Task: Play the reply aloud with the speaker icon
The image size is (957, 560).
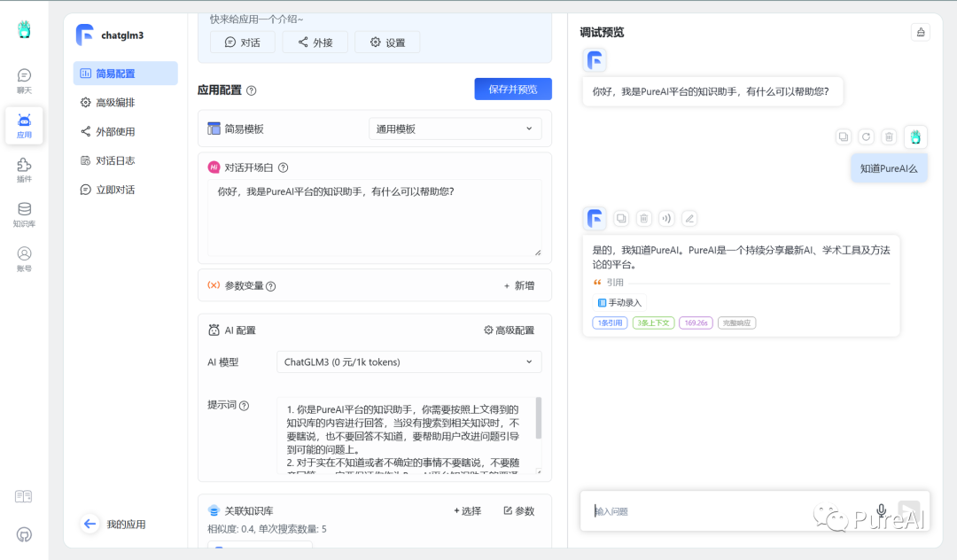Action: (666, 218)
